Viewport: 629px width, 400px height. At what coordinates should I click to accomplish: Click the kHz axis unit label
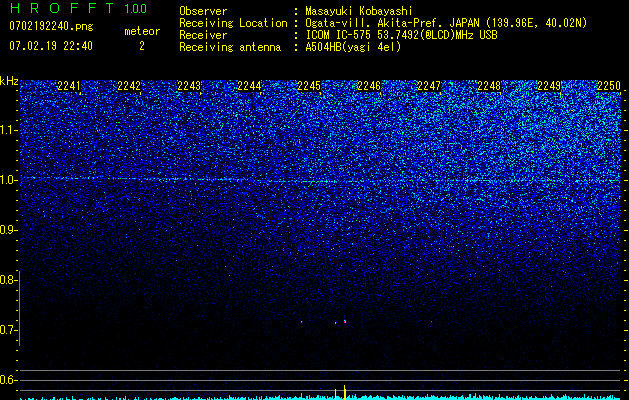pos(9,81)
